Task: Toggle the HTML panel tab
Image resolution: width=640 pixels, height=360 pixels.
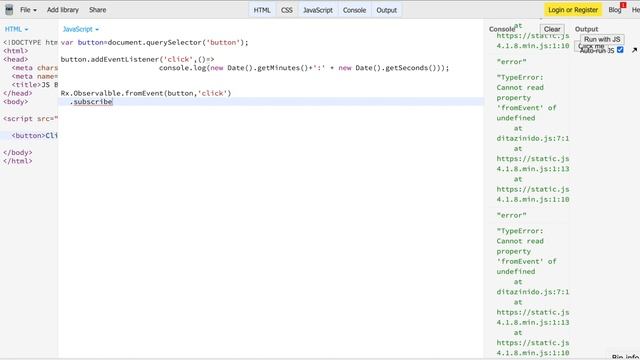Action: click(x=262, y=10)
